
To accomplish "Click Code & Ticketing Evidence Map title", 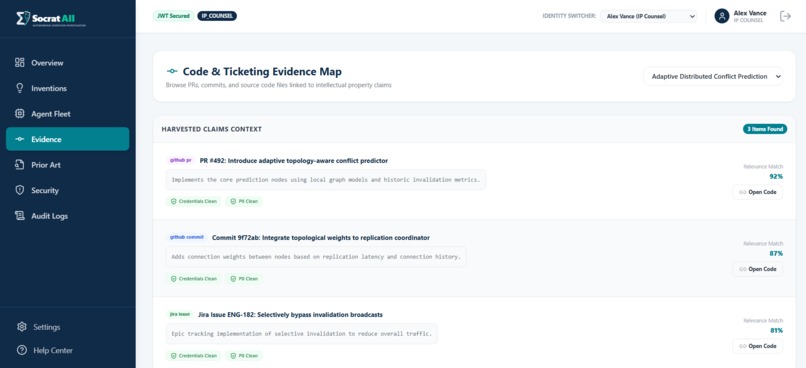I will click(x=262, y=72).
